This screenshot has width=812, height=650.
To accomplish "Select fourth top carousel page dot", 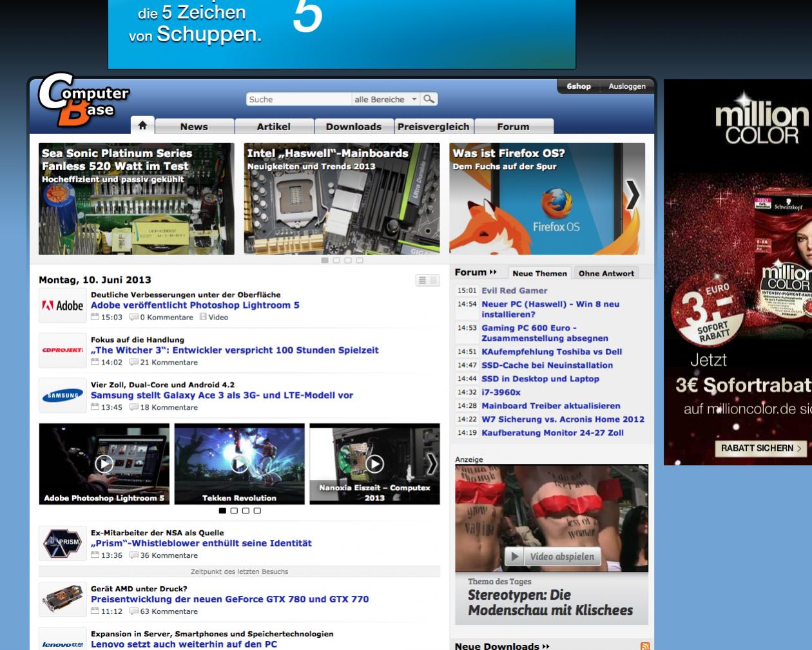I will click(x=360, y=260).
